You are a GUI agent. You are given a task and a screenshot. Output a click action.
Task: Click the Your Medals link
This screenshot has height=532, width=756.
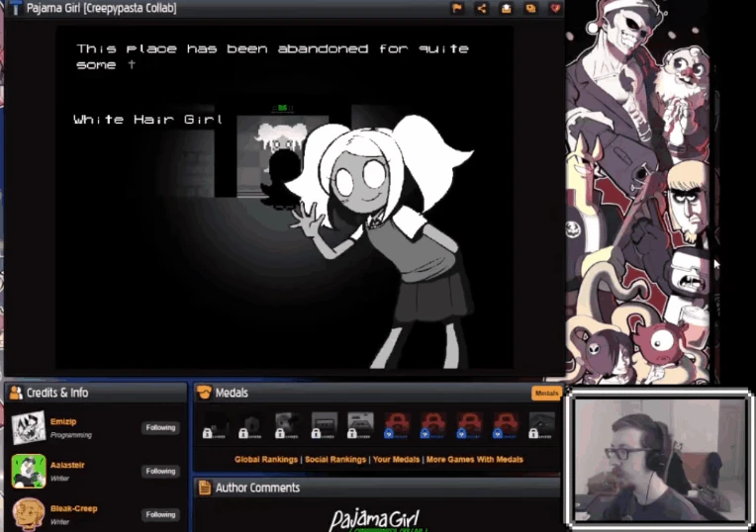[x=396, y=460]
